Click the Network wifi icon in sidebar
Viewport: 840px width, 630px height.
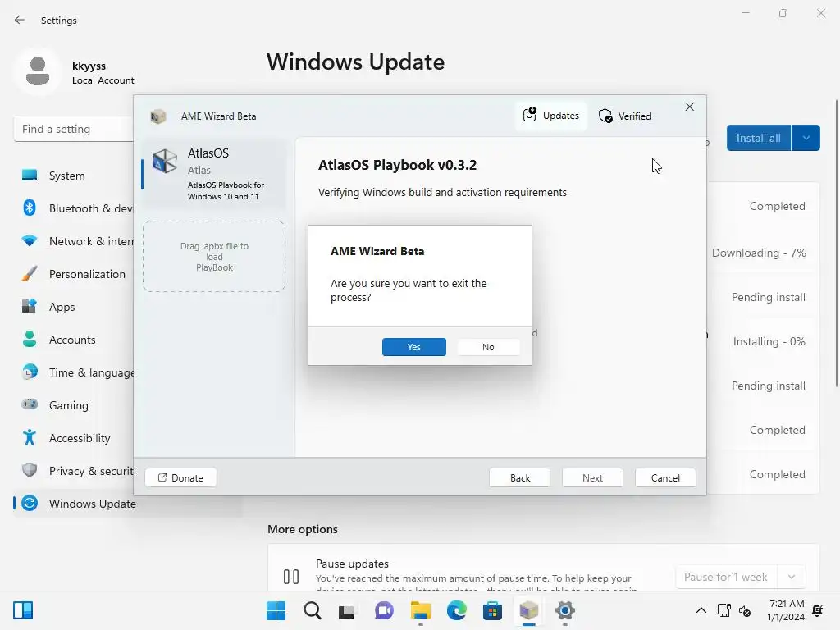pyautogui.click(x=30, y=240)
